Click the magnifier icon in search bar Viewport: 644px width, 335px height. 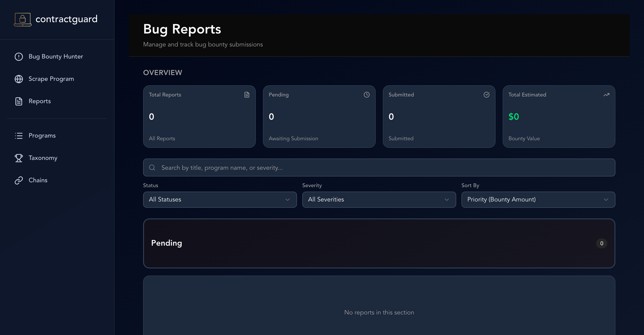tap(152, 167)
